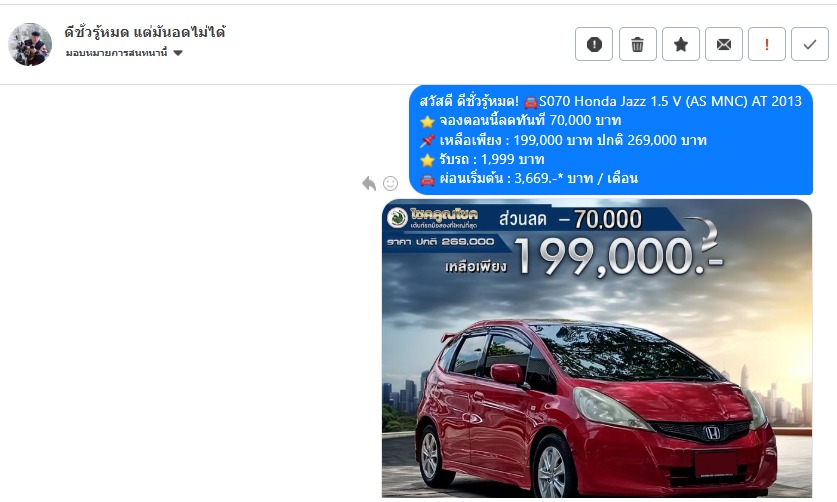Image resolution: width=837 pixels, height=502 pixels.
Task: Open contact name ดีชั่วรู้หมด แต่มันอดไม่ได้
Action: tap(145, 33)
